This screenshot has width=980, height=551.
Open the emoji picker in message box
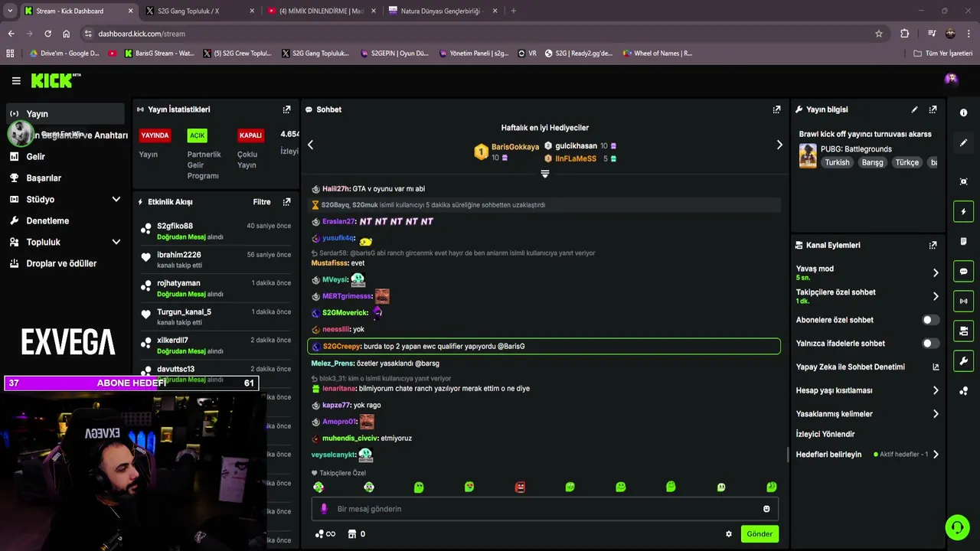766,509
